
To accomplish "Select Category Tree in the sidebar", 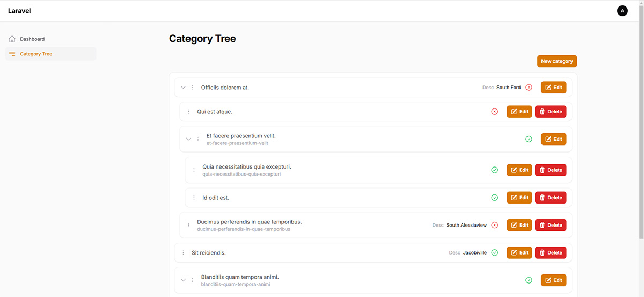I will [x=51, y=54].
